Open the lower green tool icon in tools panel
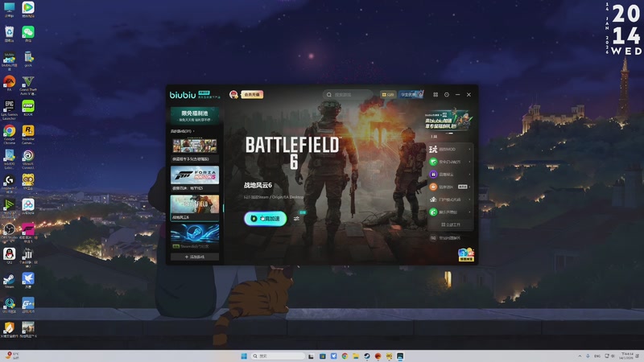 (x=433, y=212)
